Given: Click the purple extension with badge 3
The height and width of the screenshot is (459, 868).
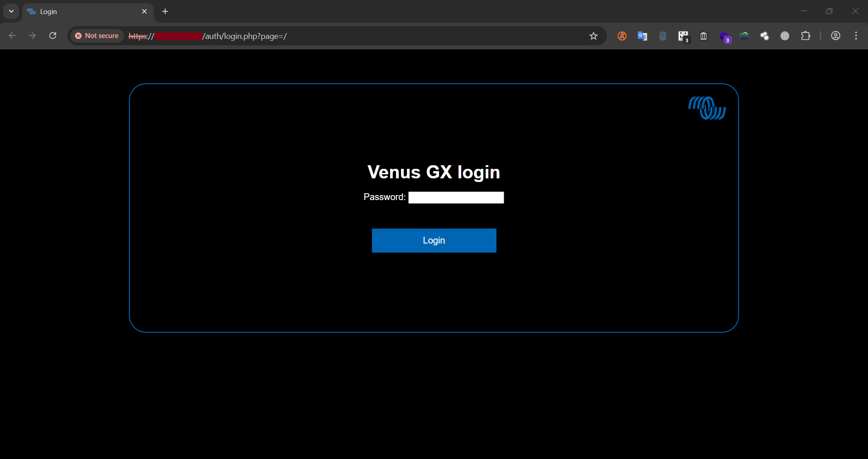Looking at the screenshot, I should 726,36.
